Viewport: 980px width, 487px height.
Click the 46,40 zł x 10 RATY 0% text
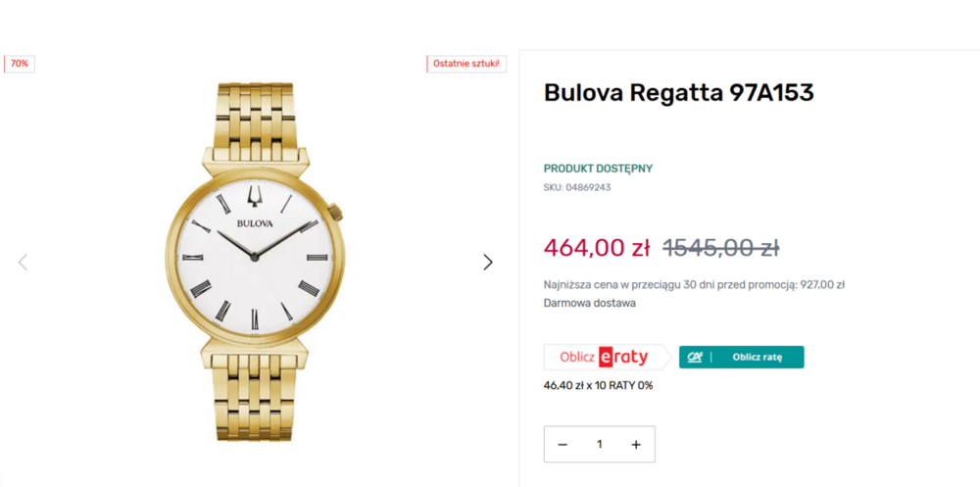598,385
